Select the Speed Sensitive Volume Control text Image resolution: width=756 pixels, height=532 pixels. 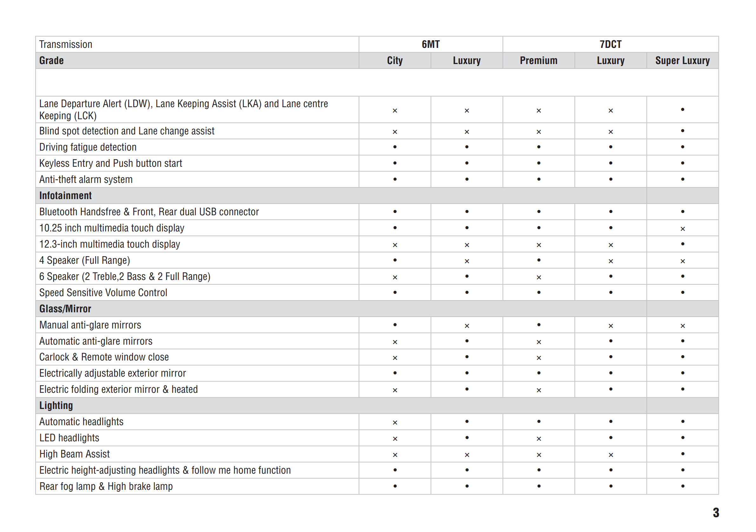[x=103, y=293]
